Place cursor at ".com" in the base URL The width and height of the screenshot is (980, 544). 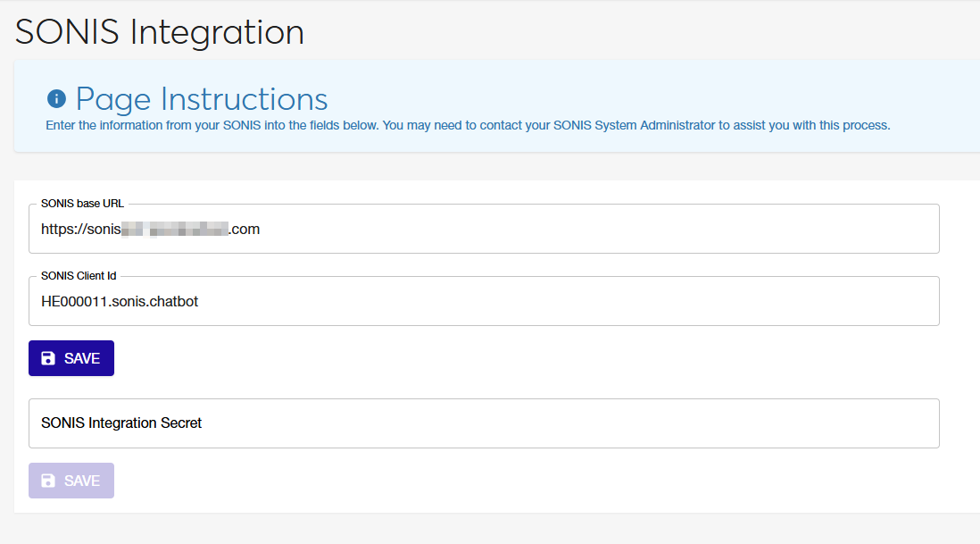(245, 230)
